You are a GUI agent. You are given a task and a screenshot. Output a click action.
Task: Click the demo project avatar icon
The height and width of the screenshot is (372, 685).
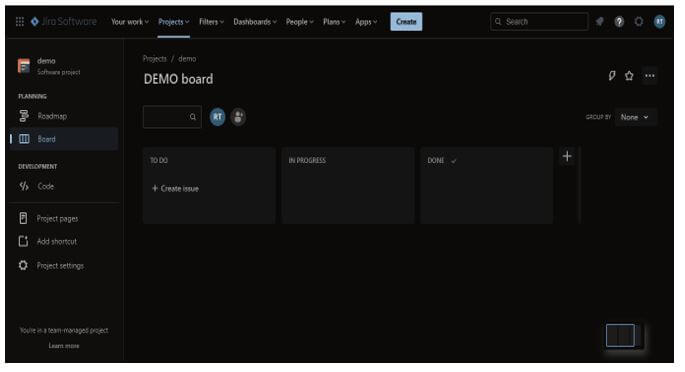pyautogui.click(x=24, y=66)
